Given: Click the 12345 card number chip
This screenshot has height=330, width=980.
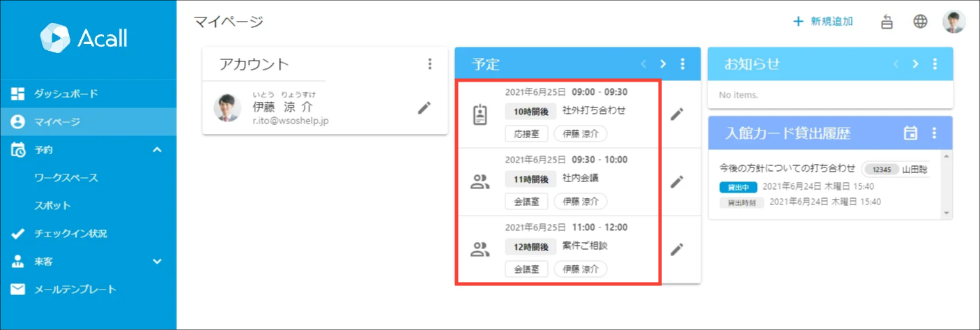Looking at the screenshot, I should (x=880, y=169).
